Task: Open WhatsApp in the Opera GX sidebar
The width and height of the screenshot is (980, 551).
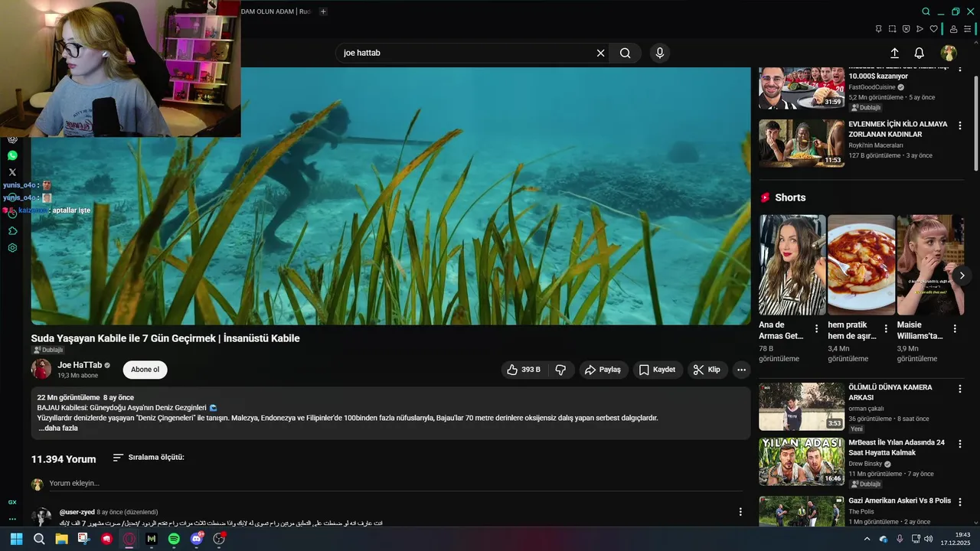Action: (x=12, y=155)
